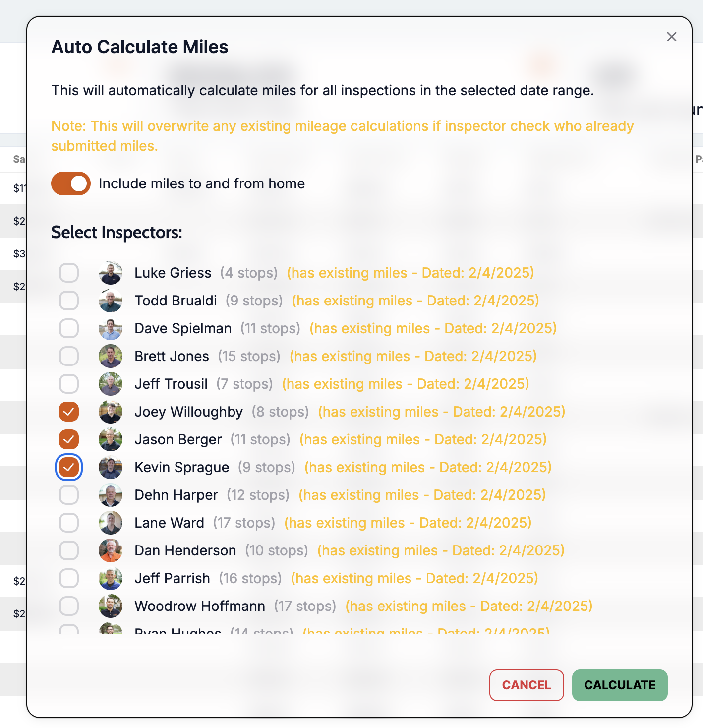Click the Dan Henderson name label
Viewport: 703px width, 728px height.
point(185,550)
